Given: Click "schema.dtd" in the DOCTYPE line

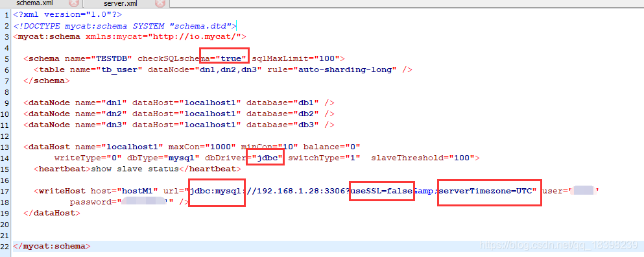Looking at the screenshot, I should tap(200, 26).
